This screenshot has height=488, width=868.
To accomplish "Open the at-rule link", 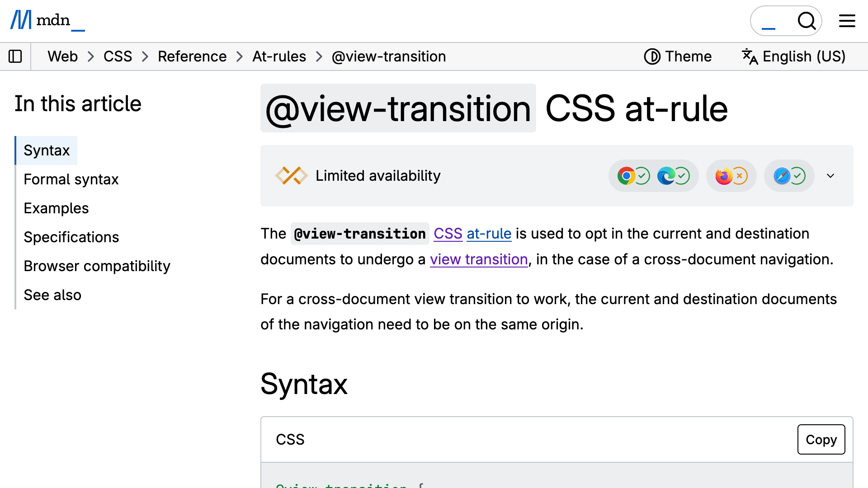I will (489, 234).
